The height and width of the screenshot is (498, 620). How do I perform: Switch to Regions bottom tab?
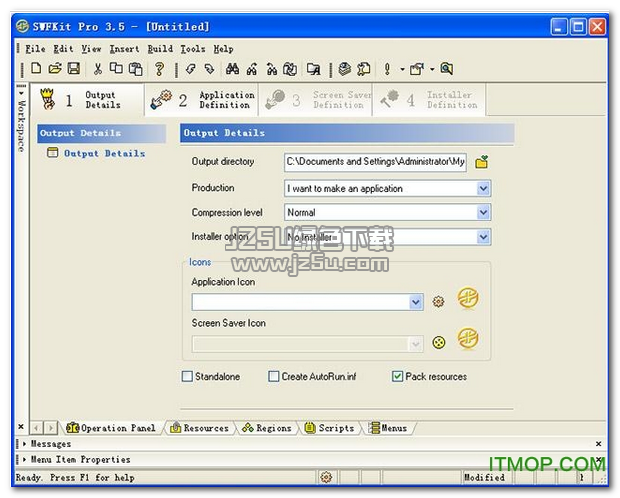(x=267, y=428)
